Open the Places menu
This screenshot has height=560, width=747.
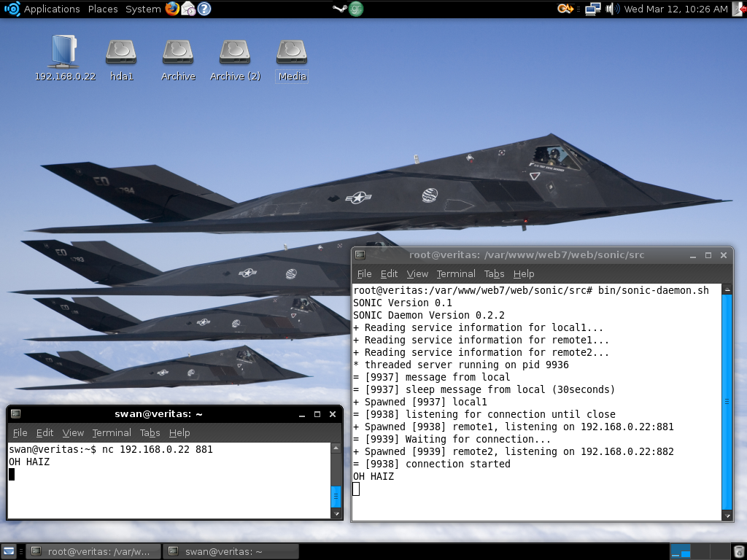[103, 9]
